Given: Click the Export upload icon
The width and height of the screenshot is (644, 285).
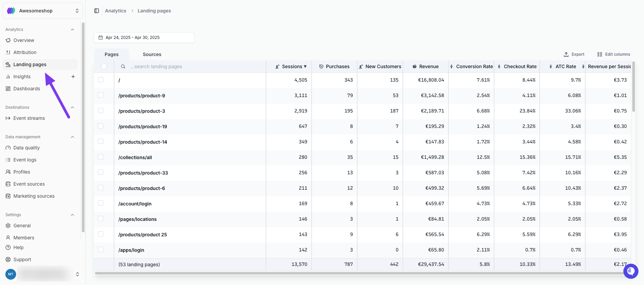Looking at the screenshot, I should tap(566, 54).
